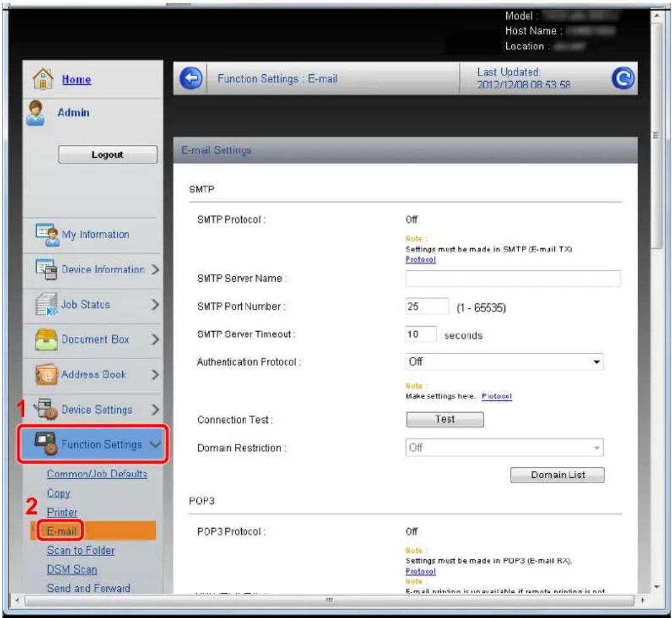Expand the Device Settings chevron

155,410
